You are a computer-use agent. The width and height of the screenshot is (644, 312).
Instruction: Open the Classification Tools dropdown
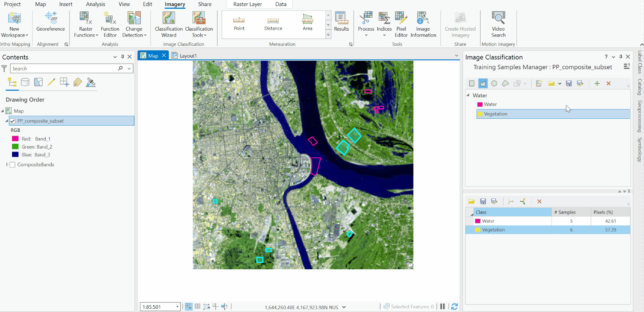(x=199, y=32)
